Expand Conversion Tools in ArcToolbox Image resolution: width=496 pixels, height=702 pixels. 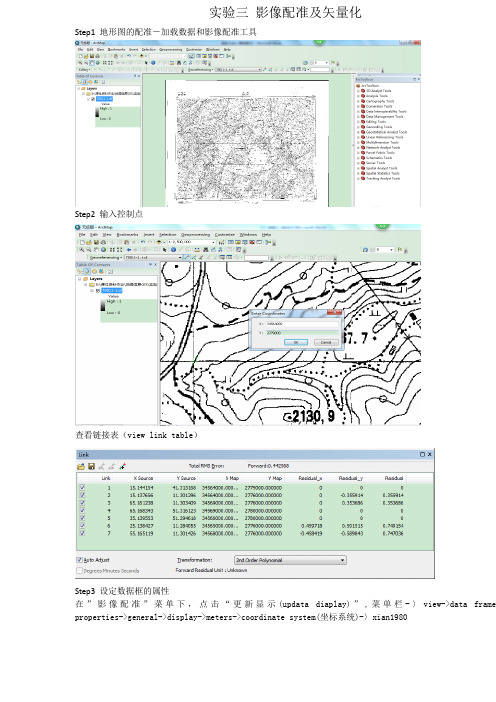pos(358,106)
